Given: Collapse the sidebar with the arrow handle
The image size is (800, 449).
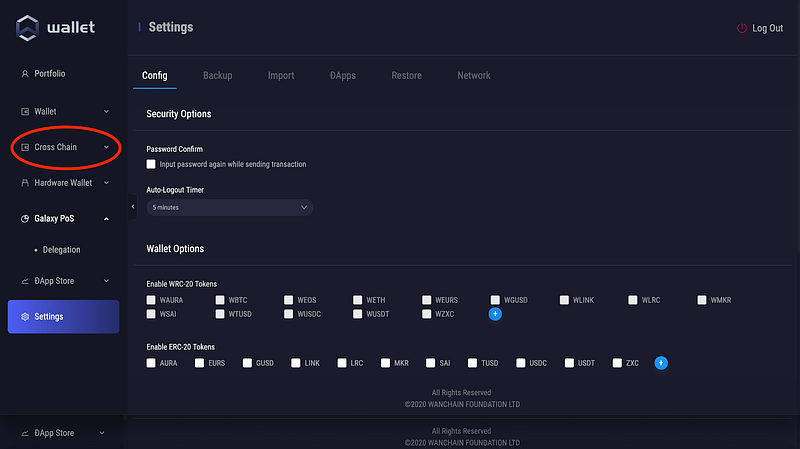Looking at the screenshot, I should click(x=133, y=207).
